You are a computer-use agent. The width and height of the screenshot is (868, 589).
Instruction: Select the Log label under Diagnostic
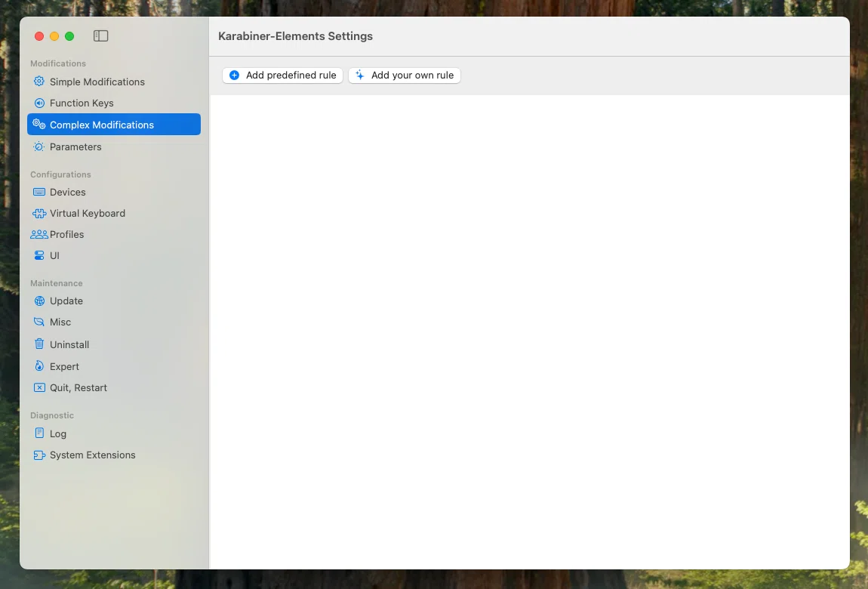pyautogui.click(x=57, y=434)
